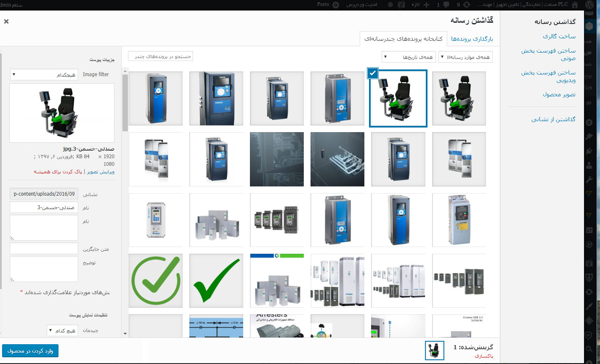The width and height of the screenshot is (600, 364).
Task: Click the selected chair thumbnail in bottom bar
Action: click(x=435, y=351)
